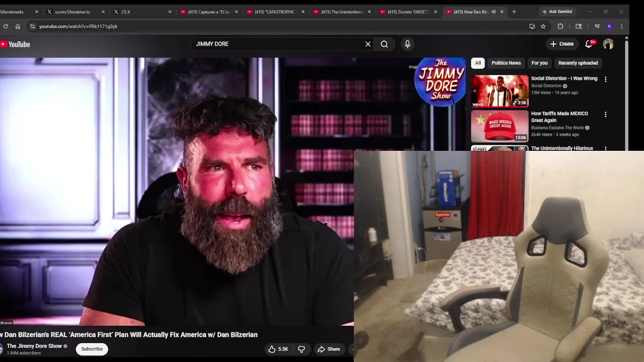Click install/cast icon in address bar
Image resolution: width=644 pixels, height=362 pixels.
click(x=532, y=26)
